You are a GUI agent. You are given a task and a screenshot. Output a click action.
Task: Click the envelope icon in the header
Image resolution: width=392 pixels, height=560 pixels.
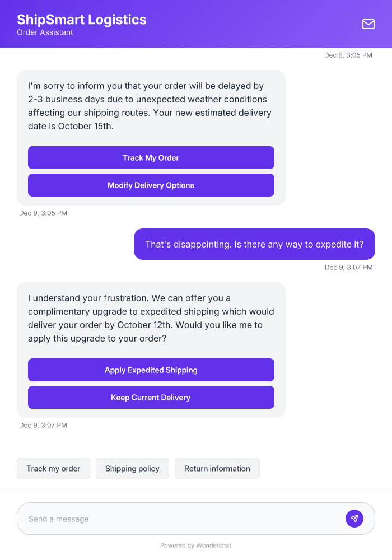[x=368, y=24]
